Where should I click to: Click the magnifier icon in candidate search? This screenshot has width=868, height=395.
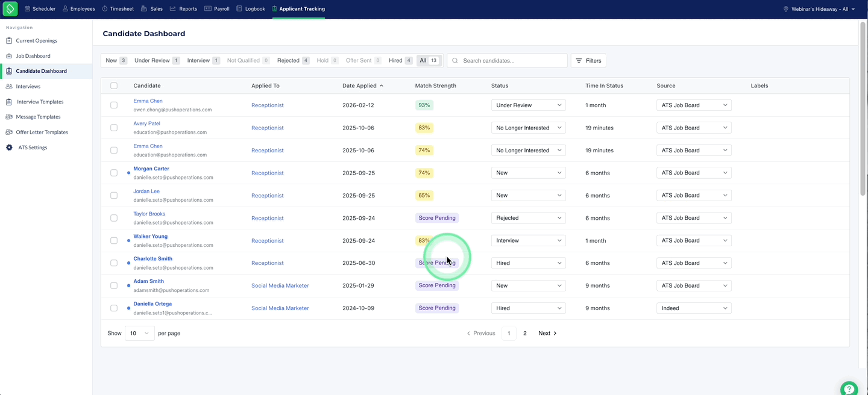pyautogui.click(x=455, y=61)
